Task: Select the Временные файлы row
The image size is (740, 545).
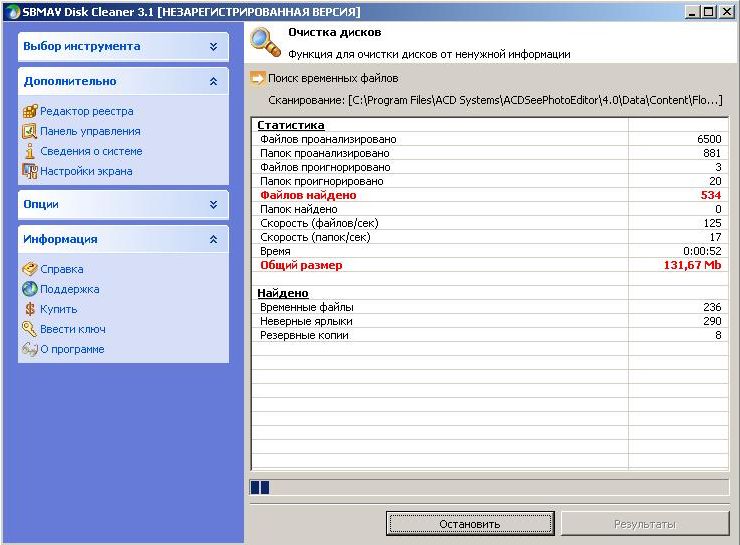Action: coord(490,307)
